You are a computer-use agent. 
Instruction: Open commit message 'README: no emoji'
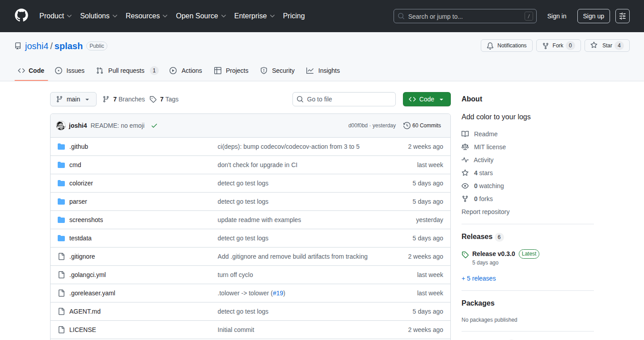point(118,126)
